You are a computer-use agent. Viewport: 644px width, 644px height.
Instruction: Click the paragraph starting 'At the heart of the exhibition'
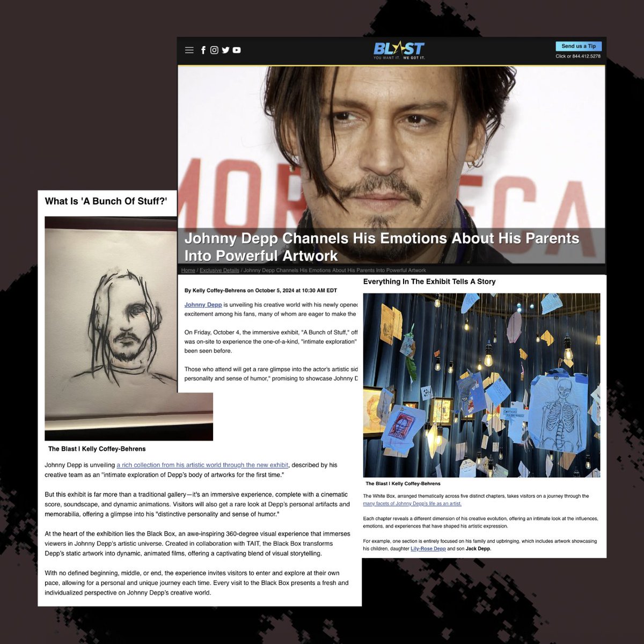click(x=197, y=544)
